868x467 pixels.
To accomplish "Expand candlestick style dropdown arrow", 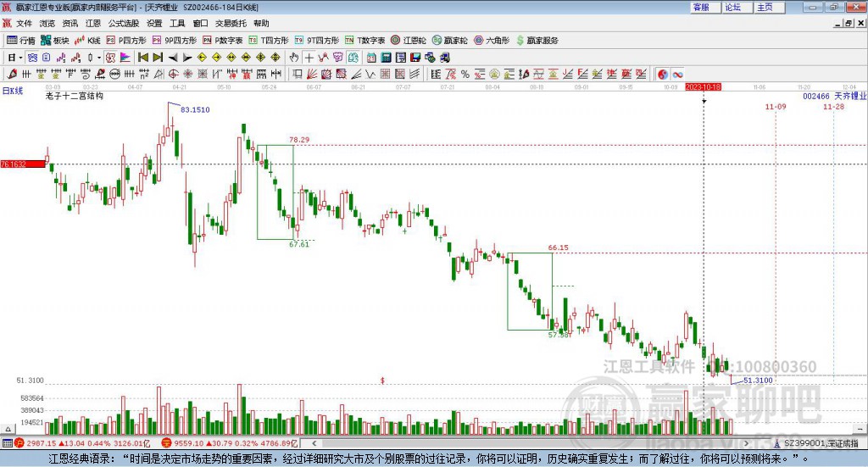I will 99,58.
